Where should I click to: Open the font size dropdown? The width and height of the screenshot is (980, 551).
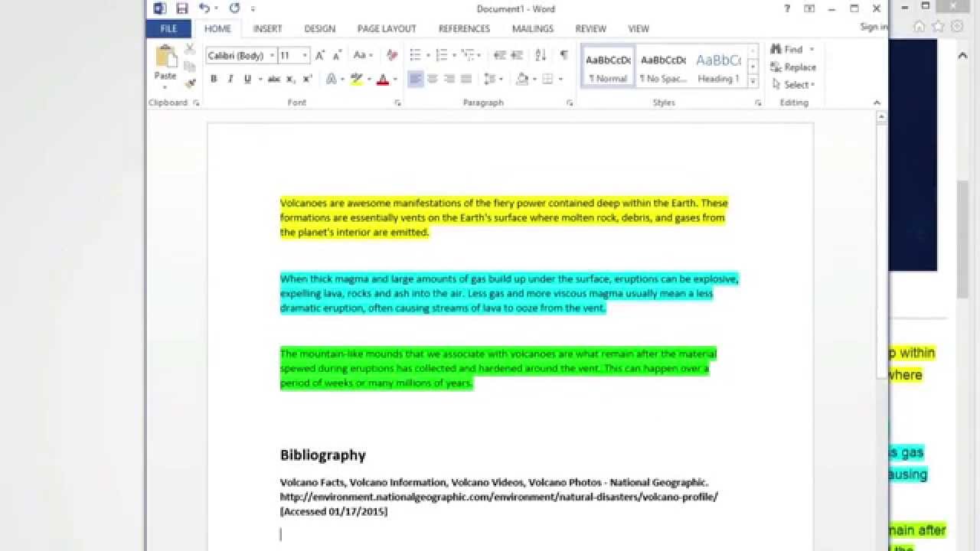coord(305,55)
